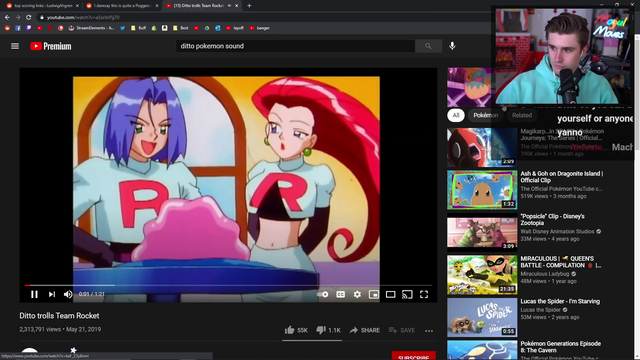This screenshot has height=360, width=640.
Task: Open the Reddit bookmark icon
Action: click(x=7, y=28)
